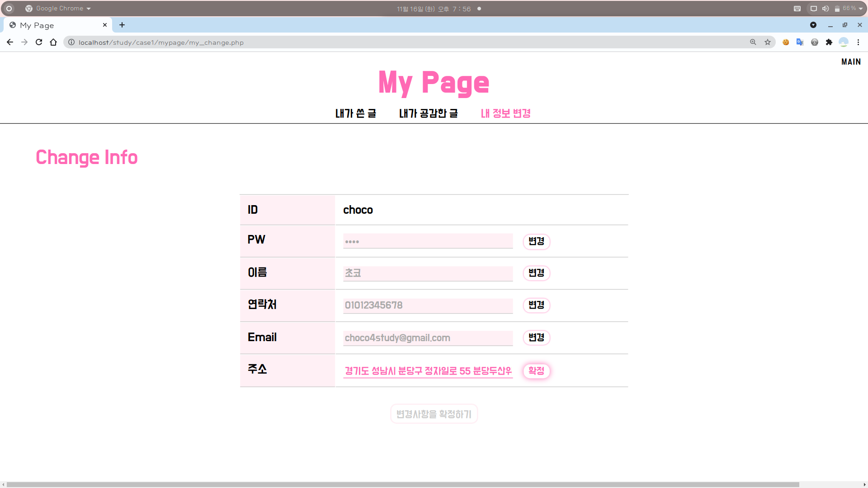Open the Chrome three-dot menu
This screenshot has height=488, width=868.
point(858,42)
